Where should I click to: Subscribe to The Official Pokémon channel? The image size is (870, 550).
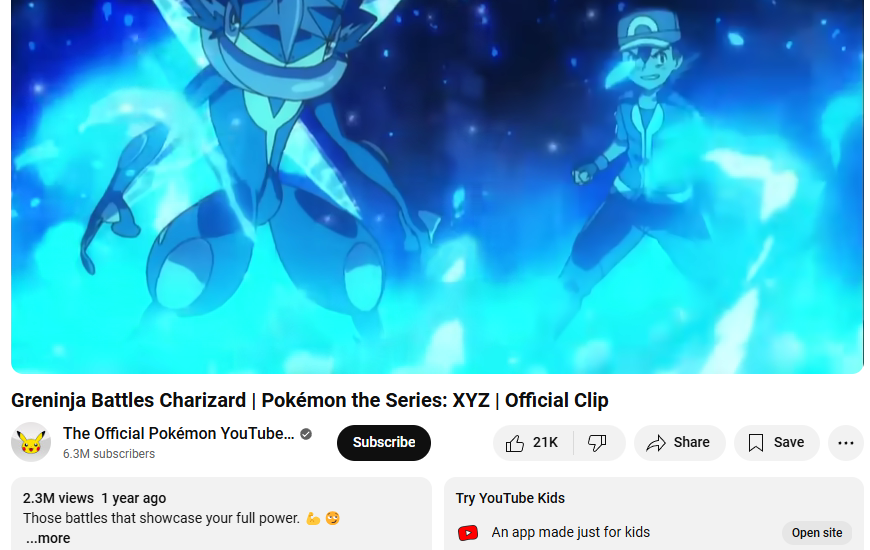click(x=384, y=443)
